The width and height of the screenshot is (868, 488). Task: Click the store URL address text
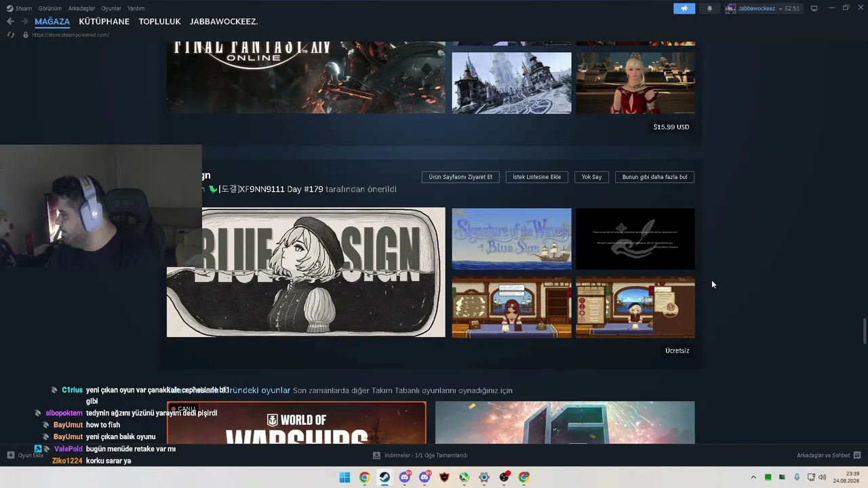click(71, 35)
